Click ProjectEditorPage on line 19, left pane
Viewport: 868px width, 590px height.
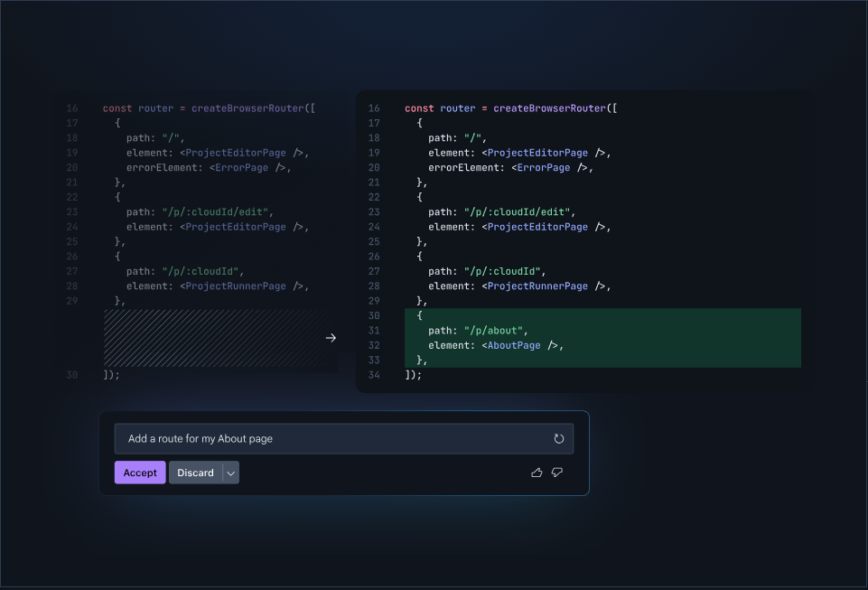(x=236, y=153)
